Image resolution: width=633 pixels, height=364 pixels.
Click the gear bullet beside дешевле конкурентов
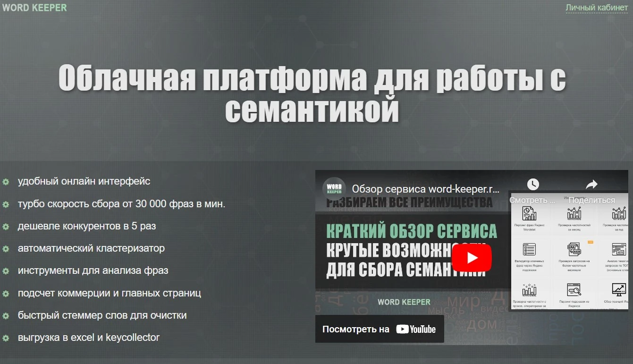click(6, 227)
